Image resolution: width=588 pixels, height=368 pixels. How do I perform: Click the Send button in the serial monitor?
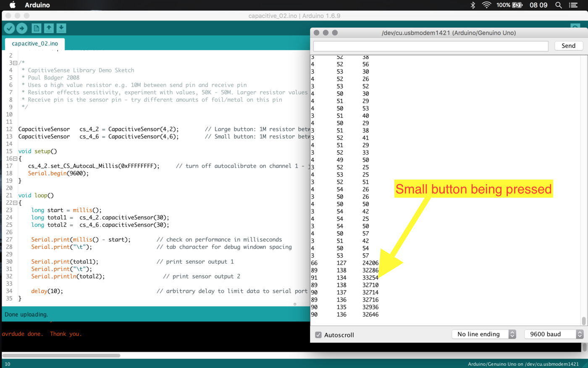[x=569, y=46]
